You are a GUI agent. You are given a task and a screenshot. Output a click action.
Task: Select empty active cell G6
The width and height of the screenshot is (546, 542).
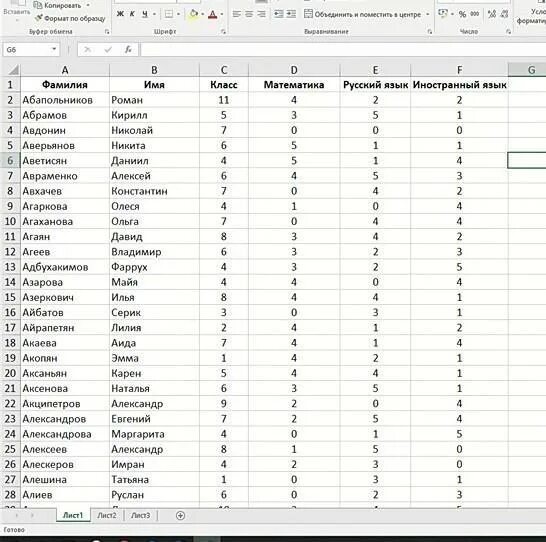pyautogui.click(x=527, y=160)
